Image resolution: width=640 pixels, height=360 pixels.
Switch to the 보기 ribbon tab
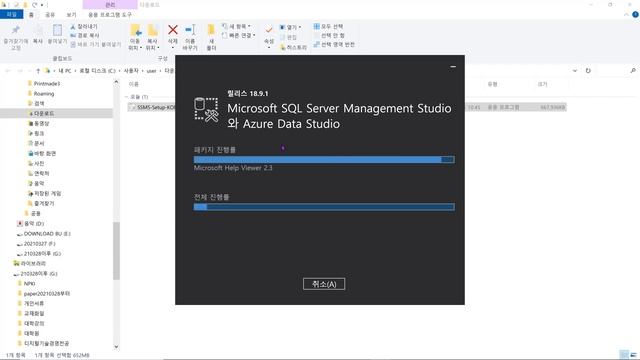point(71,15)
